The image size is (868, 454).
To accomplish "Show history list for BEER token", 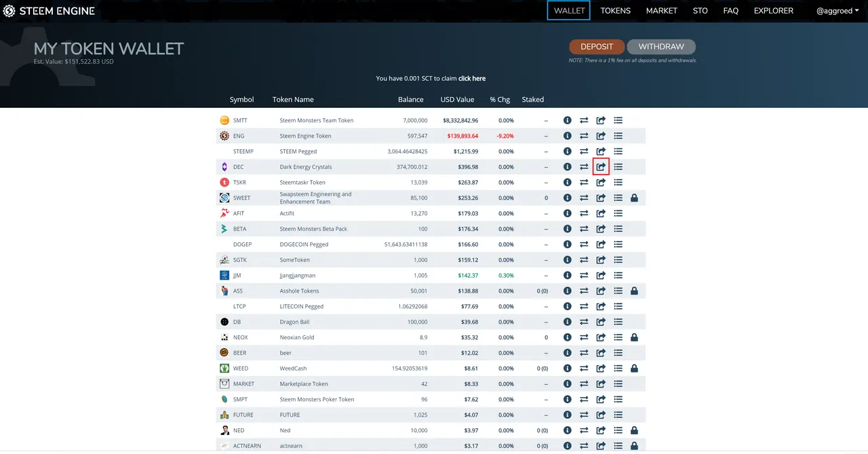I will click(x=618, y=353).
